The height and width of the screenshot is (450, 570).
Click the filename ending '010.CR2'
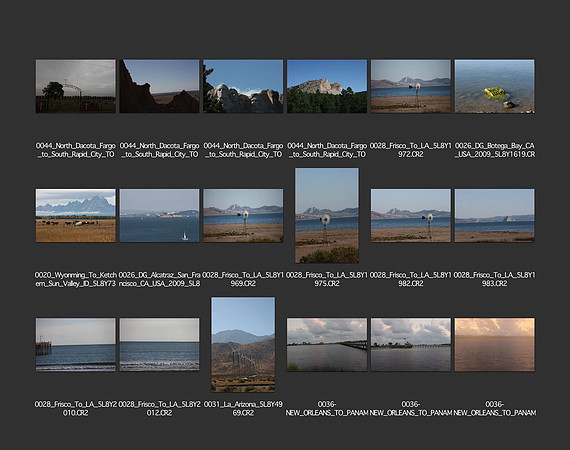pos(76,409)
